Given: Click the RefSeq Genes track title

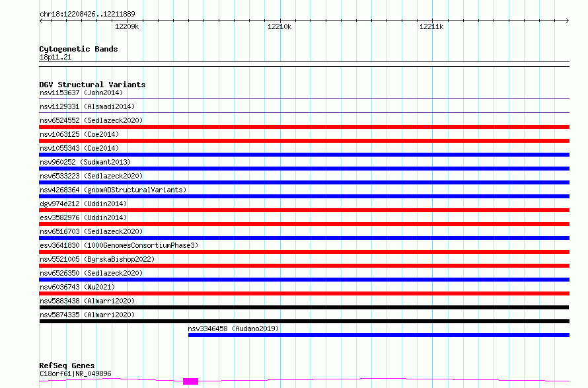Looking at the screenshot, I should click(67, 366).
